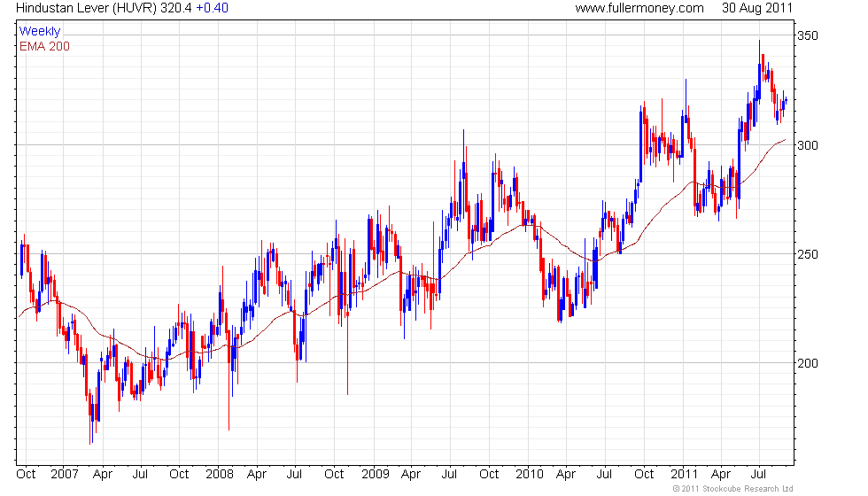868x496 pixels.
Task: Click the 350 price axis label
Action: pos(807,36)
